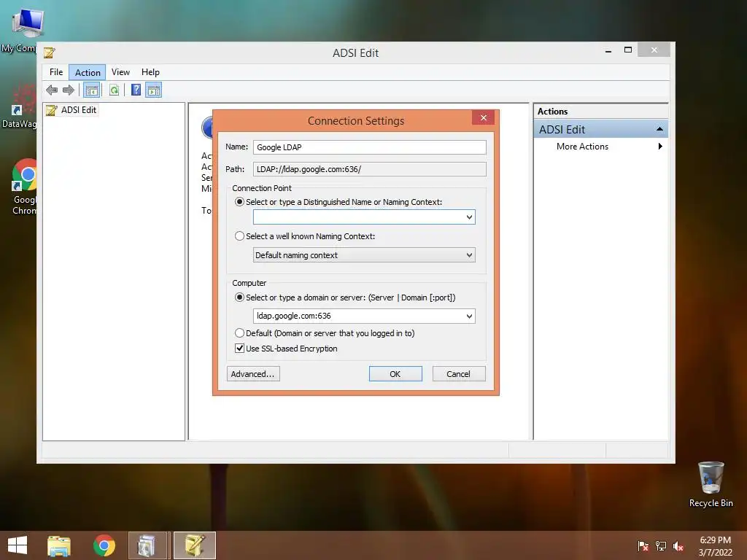Click the muted volume tray icon
Viewport: 747px width, 560px height.
tap(678, 546)
